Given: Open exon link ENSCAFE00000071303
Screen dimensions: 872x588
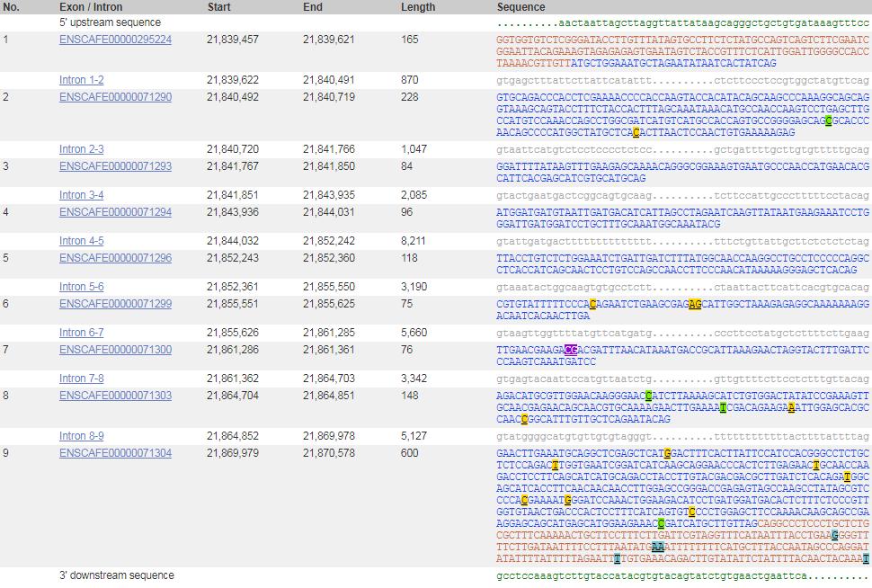Looking at the screenshot, I should (115, 396).
